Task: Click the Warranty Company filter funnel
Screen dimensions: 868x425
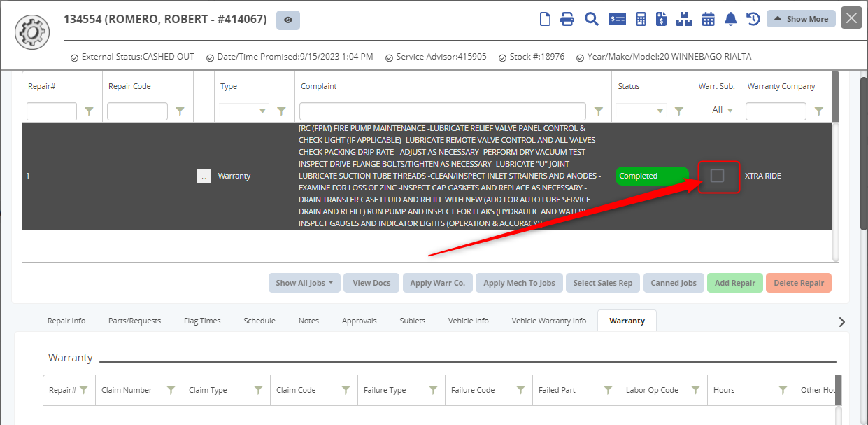Action: point(818,111)
